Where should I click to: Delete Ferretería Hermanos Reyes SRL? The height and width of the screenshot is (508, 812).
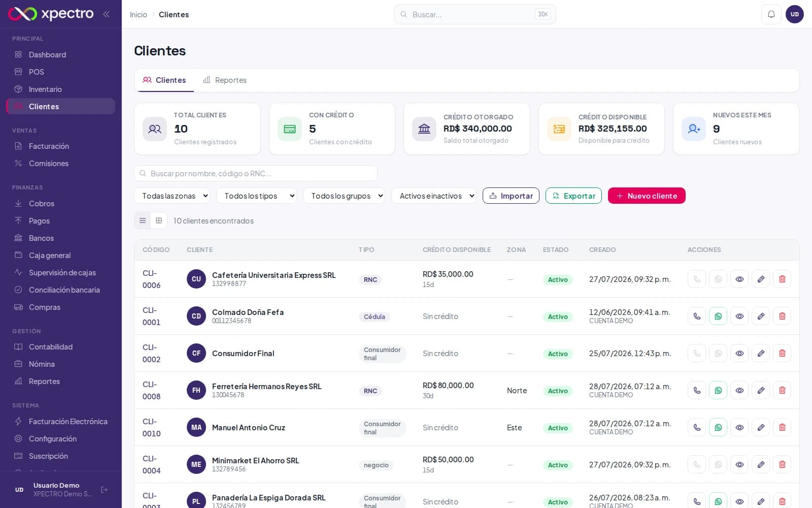pyautogui.click(x=782, y=390)
